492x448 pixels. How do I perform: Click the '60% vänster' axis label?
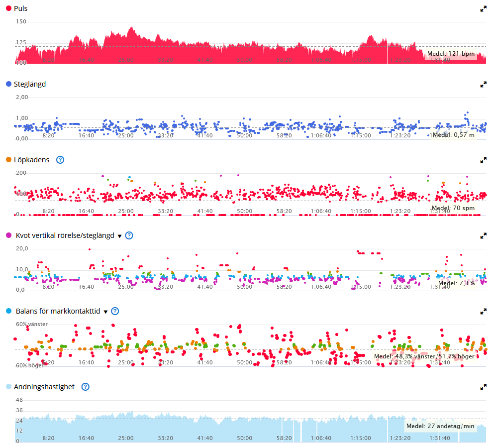pos(32,325)
